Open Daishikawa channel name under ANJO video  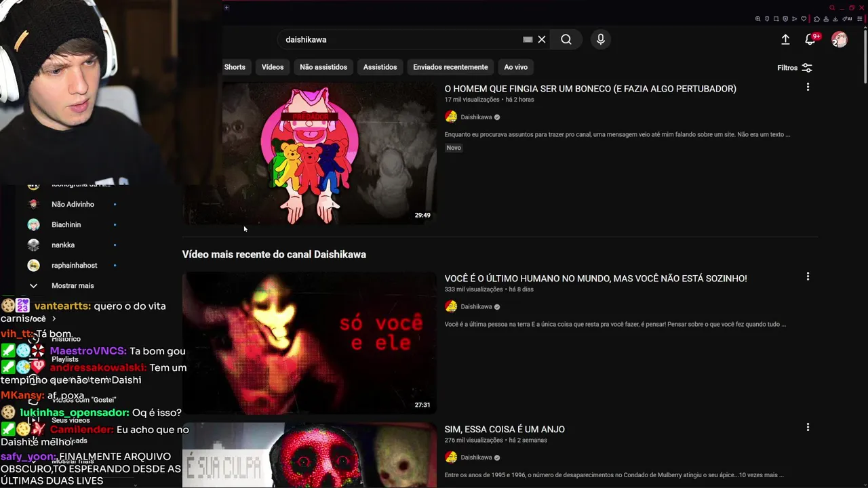point(476,457)
